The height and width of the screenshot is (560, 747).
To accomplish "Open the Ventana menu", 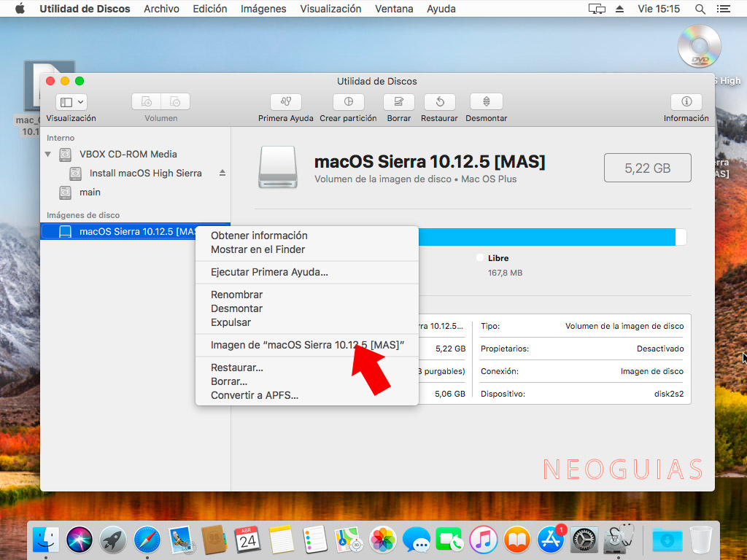I will [x=394, y=9].
